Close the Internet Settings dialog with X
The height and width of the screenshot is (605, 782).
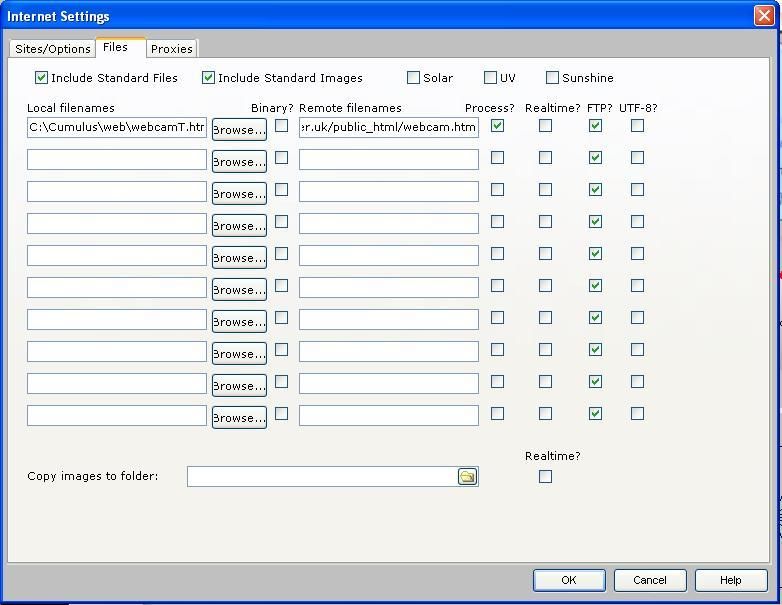tap(763, 16)
